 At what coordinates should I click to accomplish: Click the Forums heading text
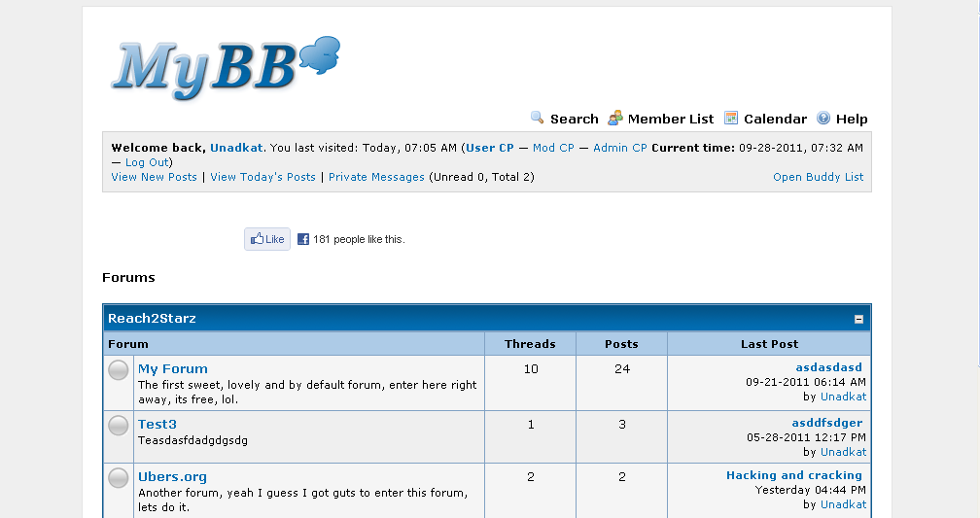(x=128, y=277)
